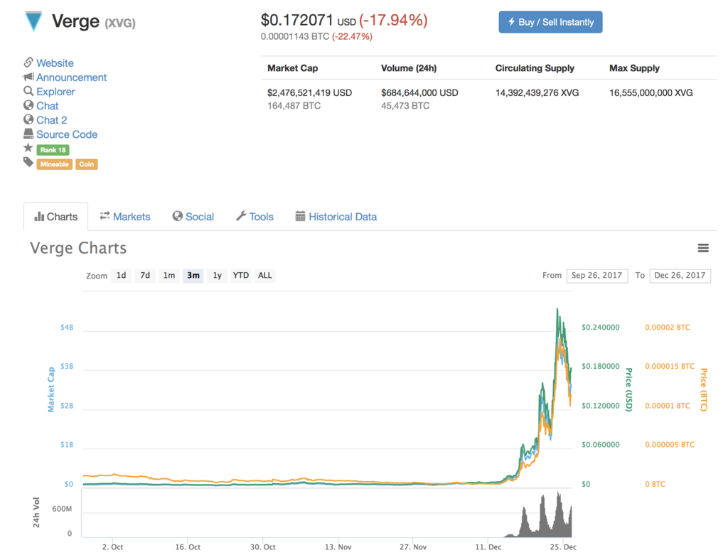The height and width of the screenshot is (560, 728).
Task: Switch to the Charts tab
Action: 55,217
